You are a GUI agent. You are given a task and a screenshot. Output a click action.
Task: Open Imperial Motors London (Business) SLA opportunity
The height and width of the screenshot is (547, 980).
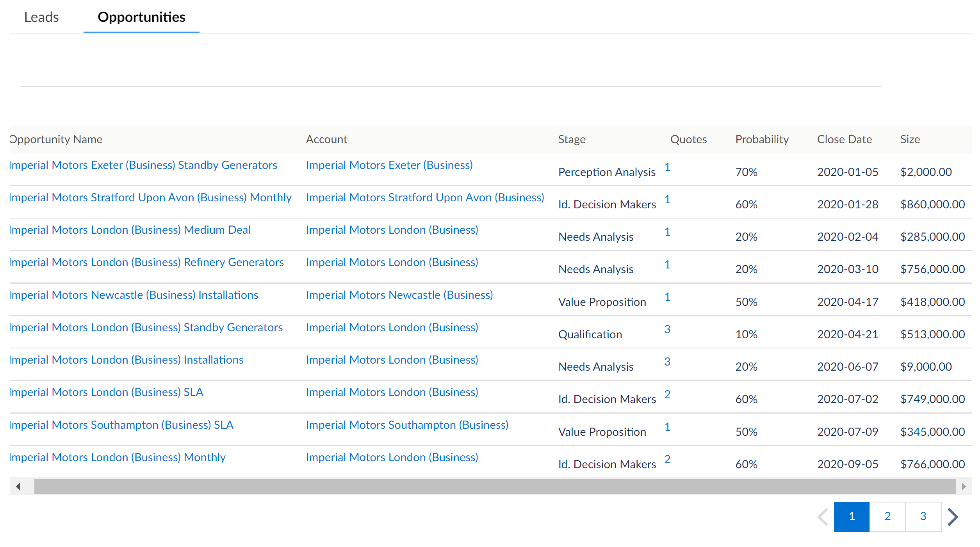click(106, 392)
